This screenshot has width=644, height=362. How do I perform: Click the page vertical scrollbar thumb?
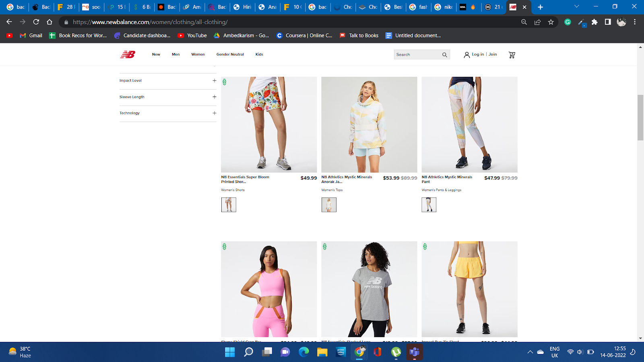click(640, 117)
